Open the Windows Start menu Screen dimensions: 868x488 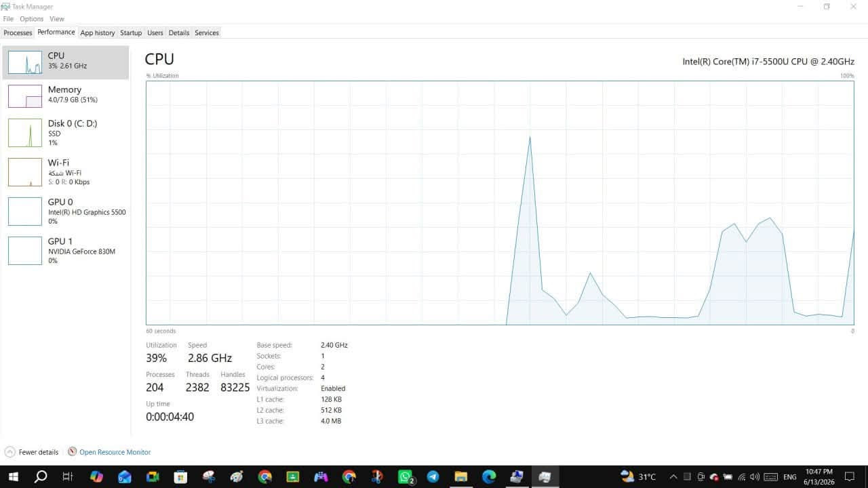tap(13, 476)
